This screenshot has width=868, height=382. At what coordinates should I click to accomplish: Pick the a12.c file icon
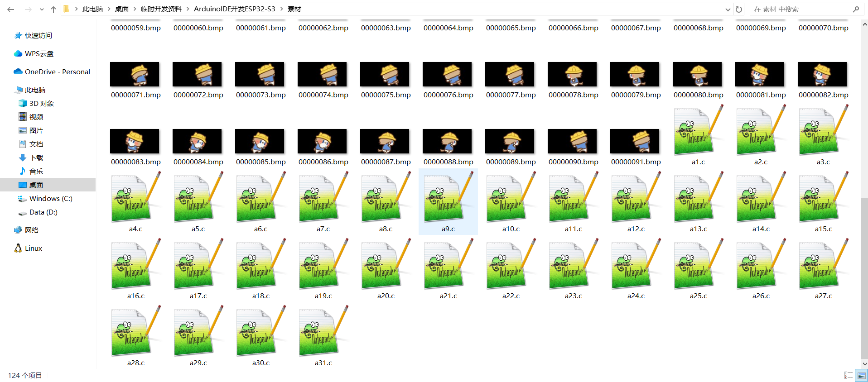click(x=636, y=197)
